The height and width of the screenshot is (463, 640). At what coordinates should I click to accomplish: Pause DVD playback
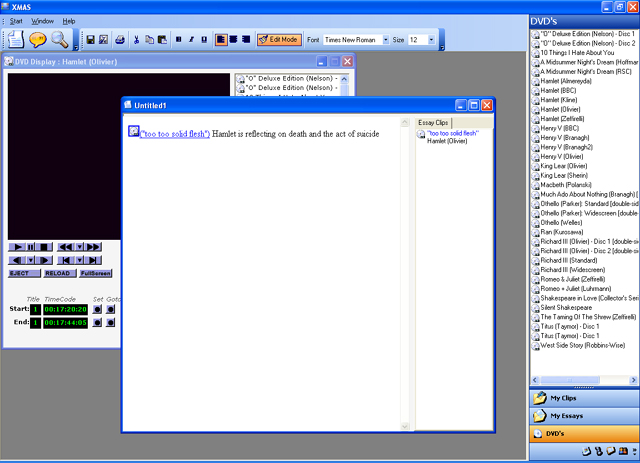point(31,247)
